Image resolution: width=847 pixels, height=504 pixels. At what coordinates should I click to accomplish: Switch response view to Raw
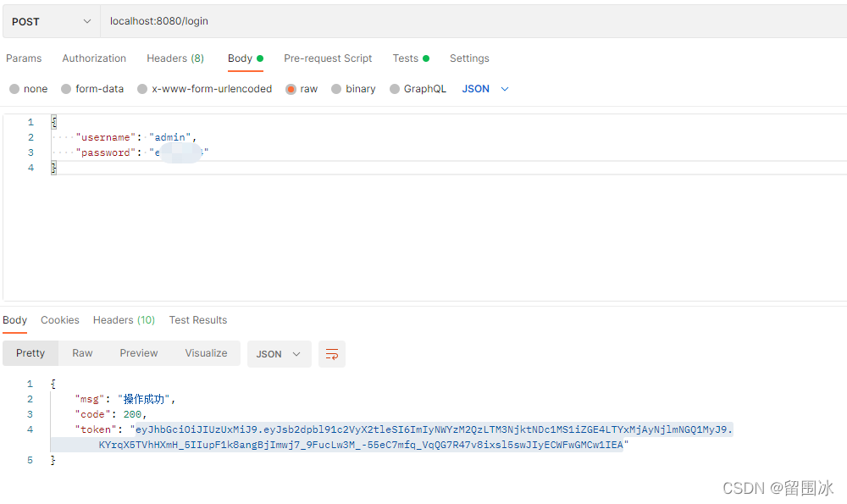tap(82, 353)
